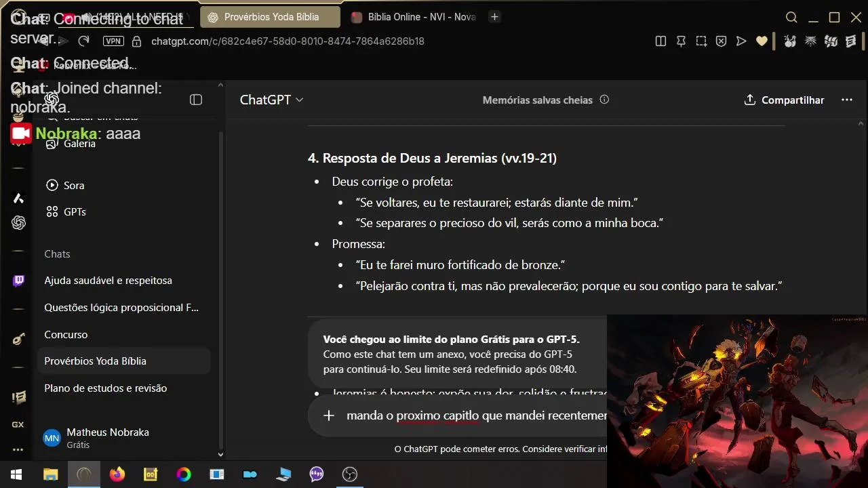Open the Concurso chat
The width and height of the screenshot is (868, 488).
66,334
